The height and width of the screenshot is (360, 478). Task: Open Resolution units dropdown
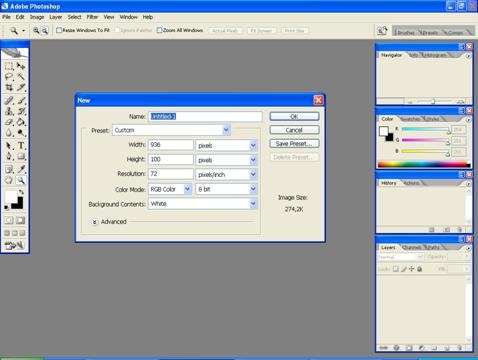pos(253,174)
